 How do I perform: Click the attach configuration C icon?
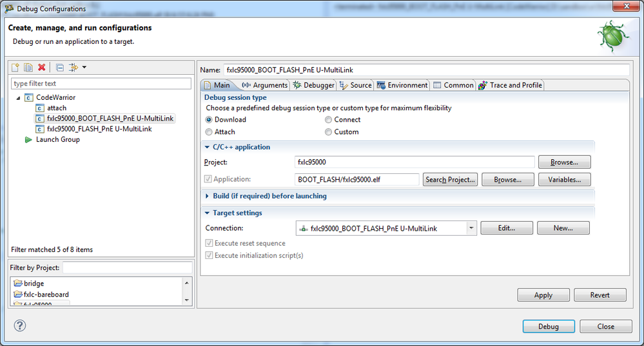click(x=40, y=108)
